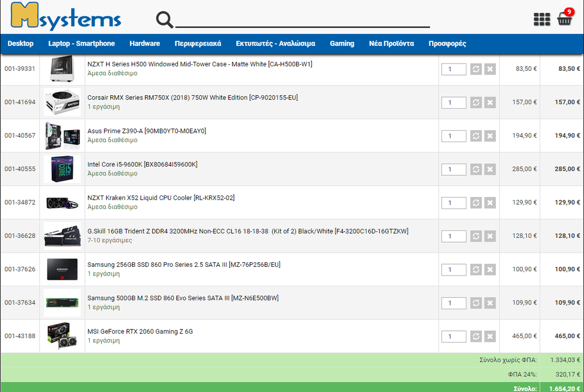Go to Προσφορές
Viewport: 584px width, 392px height.
click(447, 44)
